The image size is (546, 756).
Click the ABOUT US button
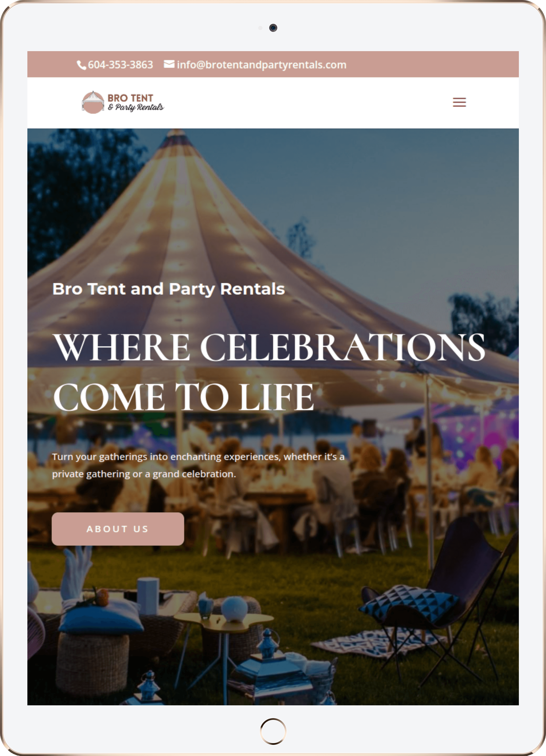[118, 529]
